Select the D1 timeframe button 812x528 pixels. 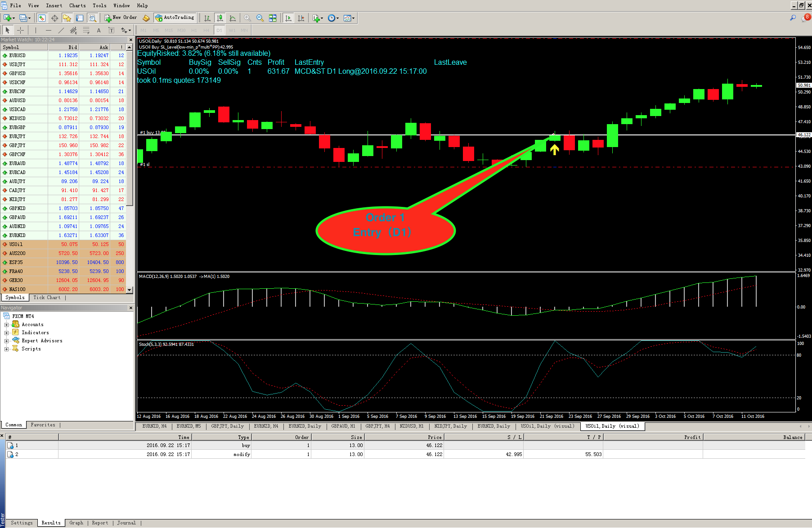tap(219, 30)
